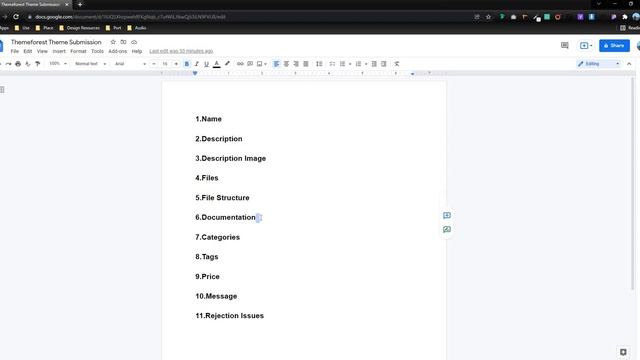Click the Share button
This screenshot has width=640, height=360.
614,45
